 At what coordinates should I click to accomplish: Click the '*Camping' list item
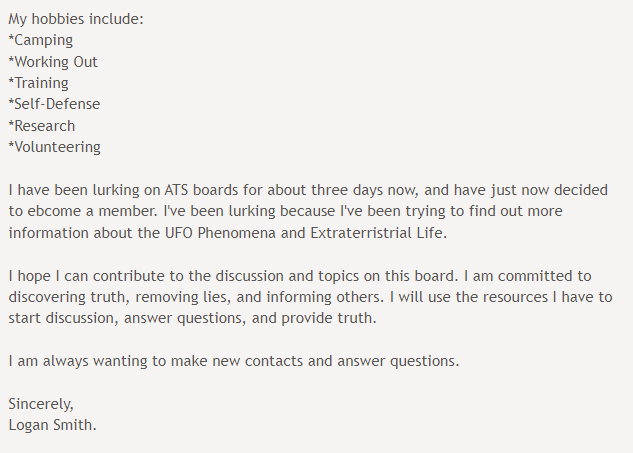point(40,40)
